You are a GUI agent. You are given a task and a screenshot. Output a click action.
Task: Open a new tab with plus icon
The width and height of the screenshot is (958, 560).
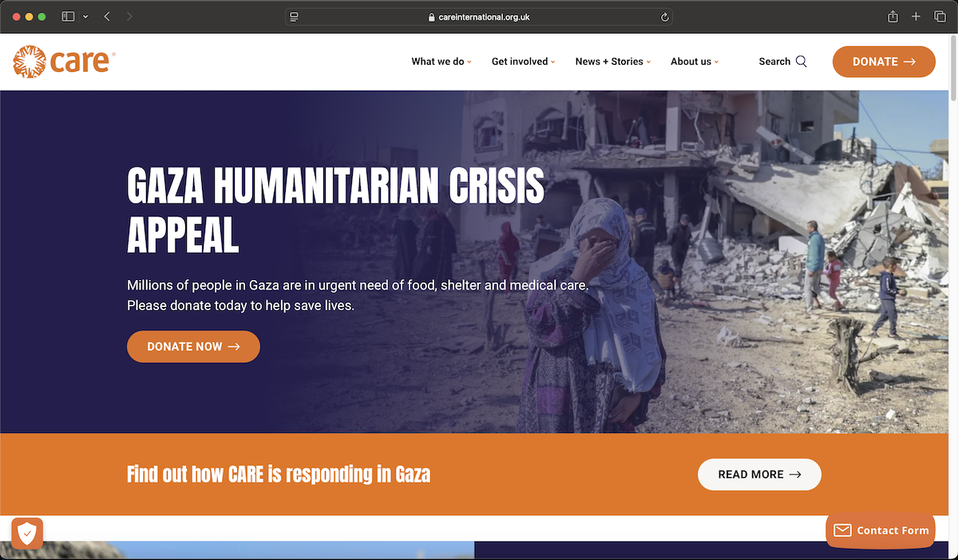tap(916, 17)
